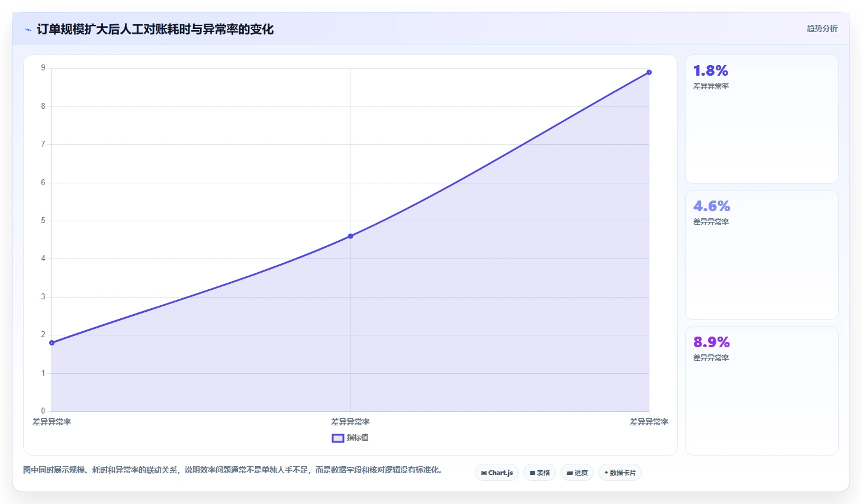Screen dimensions: 862x504
Task: Click the 指标值 legend label
Action: tap(358, 438)
